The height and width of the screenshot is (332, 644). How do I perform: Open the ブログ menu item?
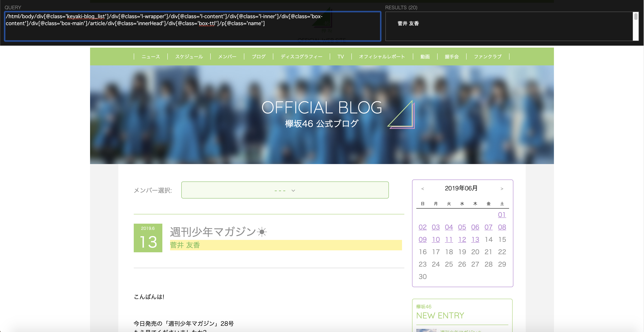(258, 56)
